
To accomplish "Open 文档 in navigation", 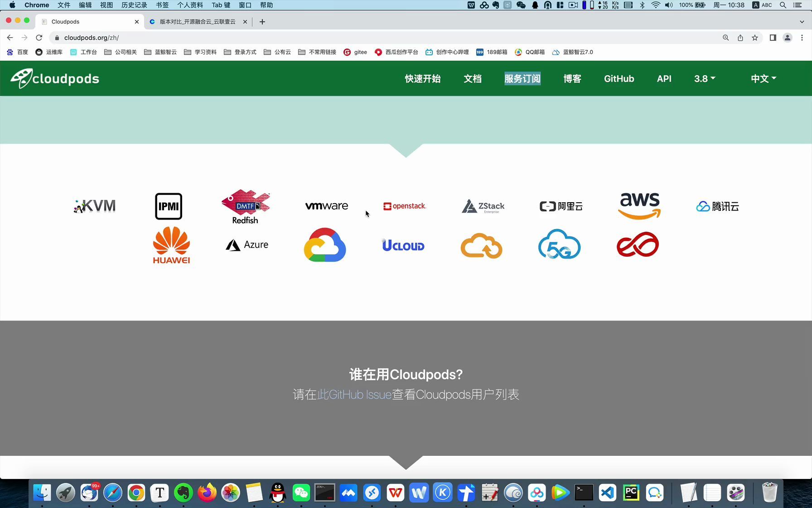I will point(473,78).
